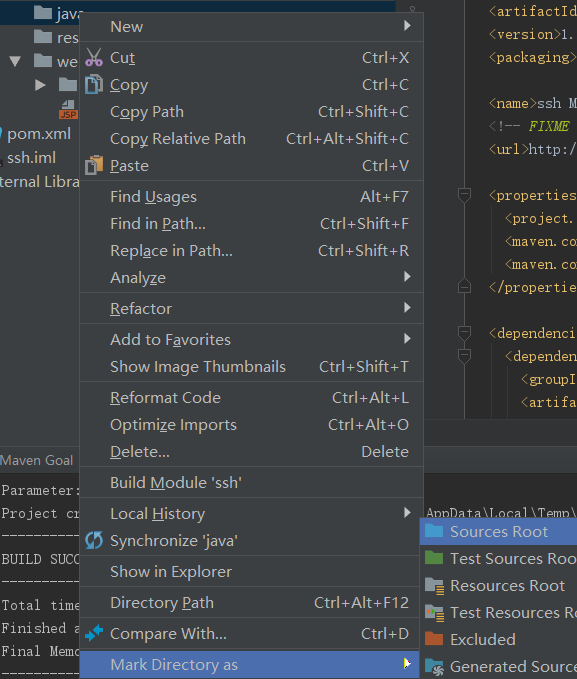This screenshot has height=679, width=577.
Task: Select Generated Sources Root option
Action: [x=498, y=666]
